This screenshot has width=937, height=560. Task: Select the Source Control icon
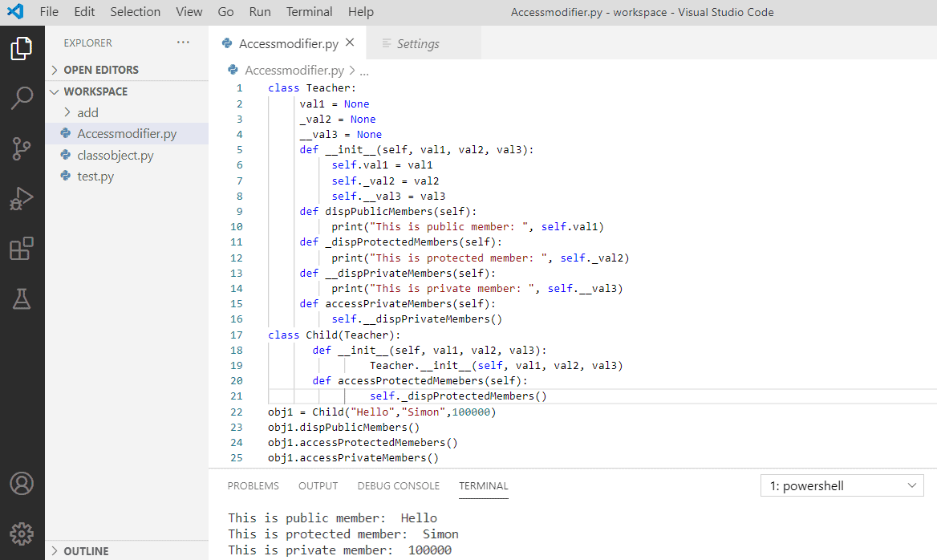click(22, 148)
